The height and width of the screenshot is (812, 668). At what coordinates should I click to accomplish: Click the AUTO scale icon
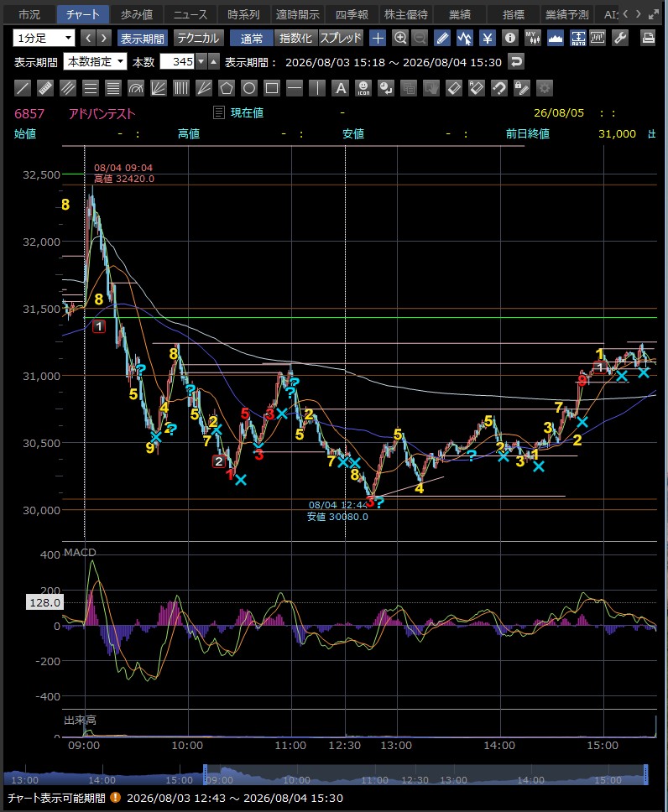click(578, 38)
